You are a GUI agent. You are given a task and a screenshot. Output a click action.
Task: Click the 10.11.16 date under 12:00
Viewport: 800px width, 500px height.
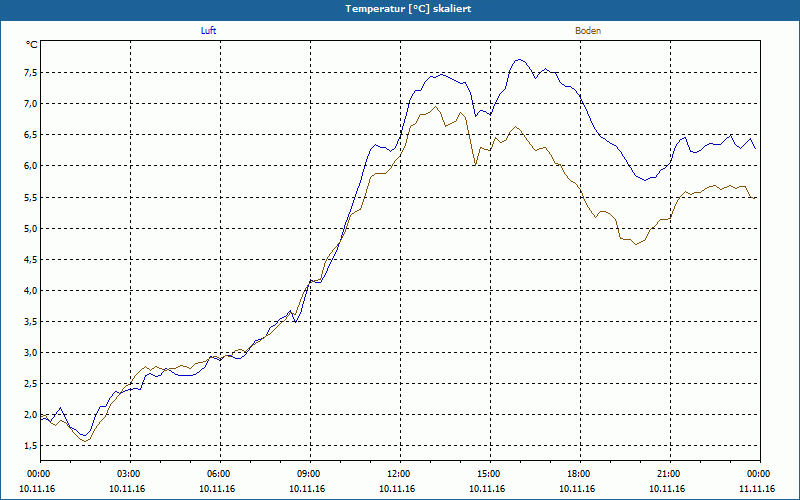[397, 489]
